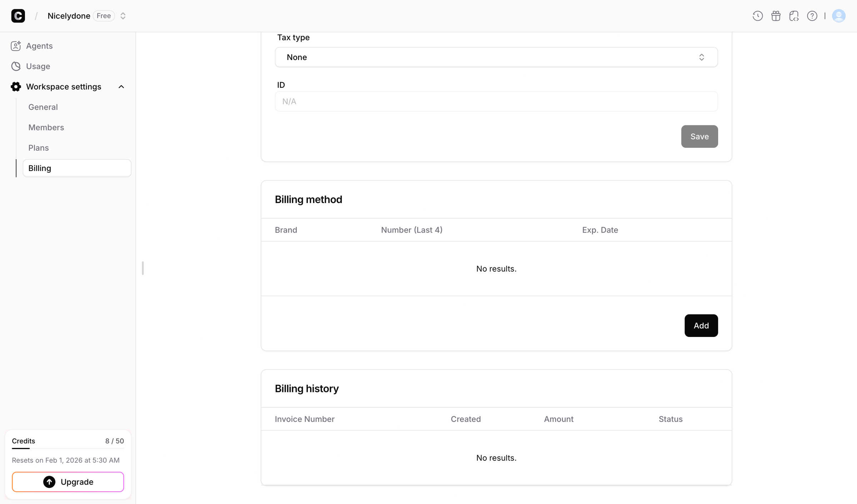
Task: Click the app logo icon at top left
Action: 18,16
